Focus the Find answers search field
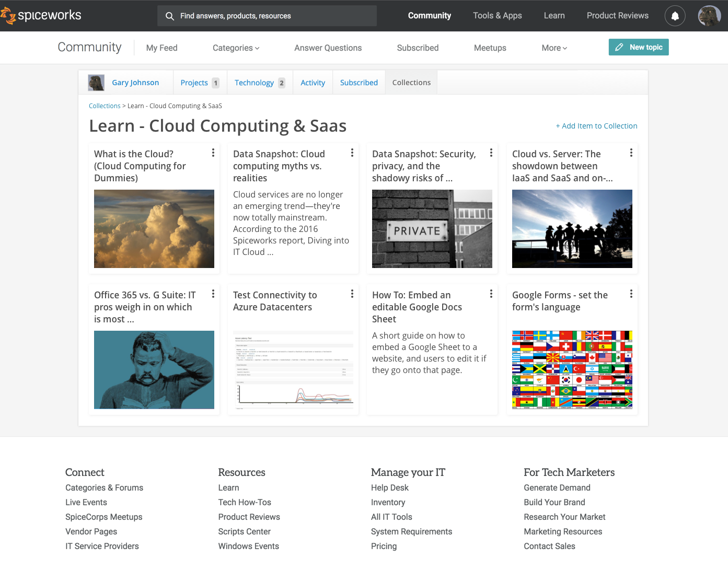The height and width of the screenshot is (570, 728). [x=267, y=16]
